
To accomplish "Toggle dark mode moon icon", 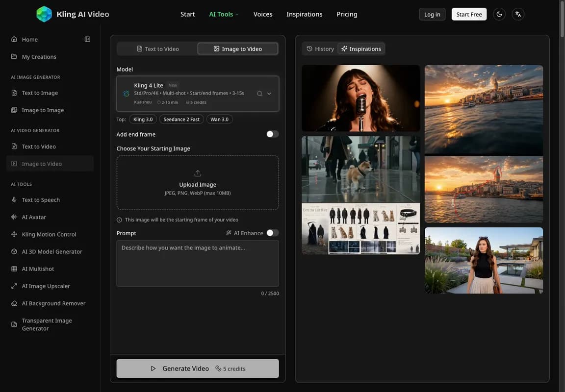I will tap(499, 14).
